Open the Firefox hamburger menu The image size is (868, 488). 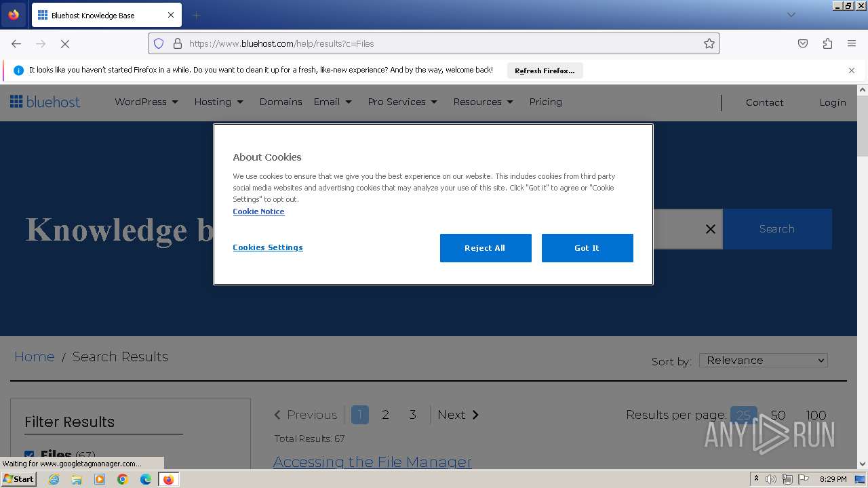pyautogui.click(x=852, y=43)
